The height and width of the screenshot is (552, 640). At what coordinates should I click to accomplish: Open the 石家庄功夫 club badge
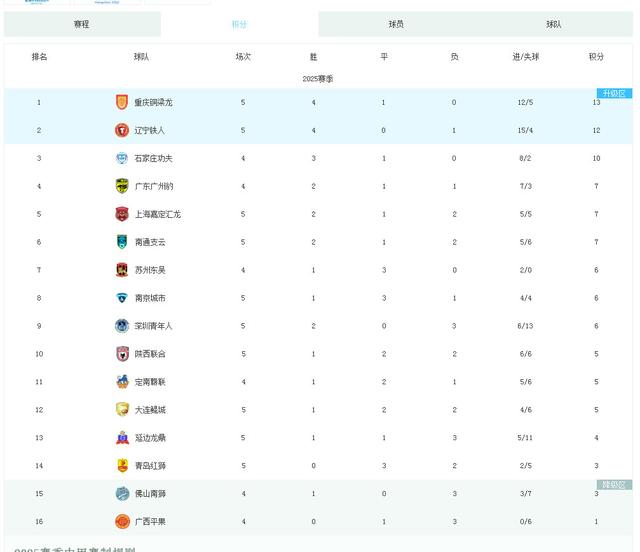pyautogui.click(x=122, y=158)
